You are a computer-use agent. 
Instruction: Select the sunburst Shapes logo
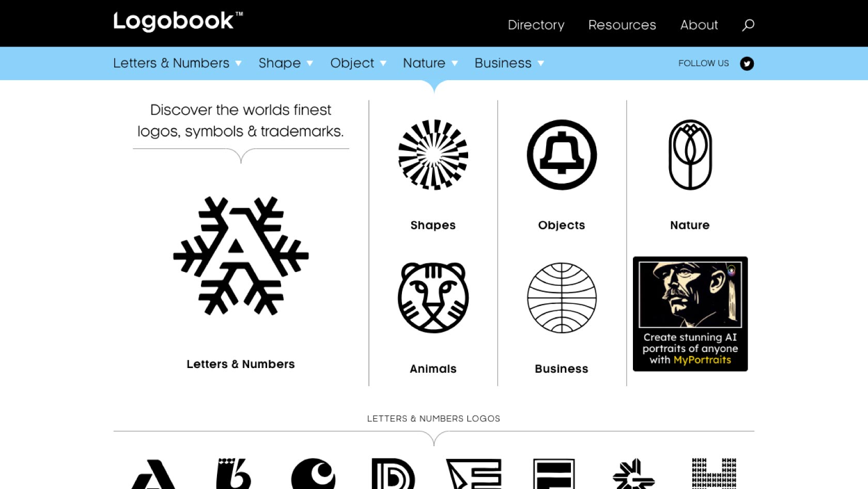tap(433, 155)
